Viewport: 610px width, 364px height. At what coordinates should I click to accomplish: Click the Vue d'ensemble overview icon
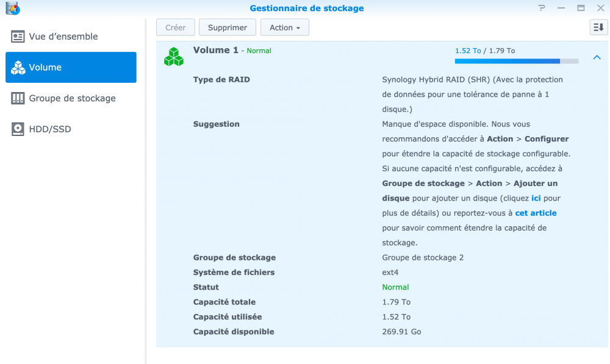tap(18, 37)
